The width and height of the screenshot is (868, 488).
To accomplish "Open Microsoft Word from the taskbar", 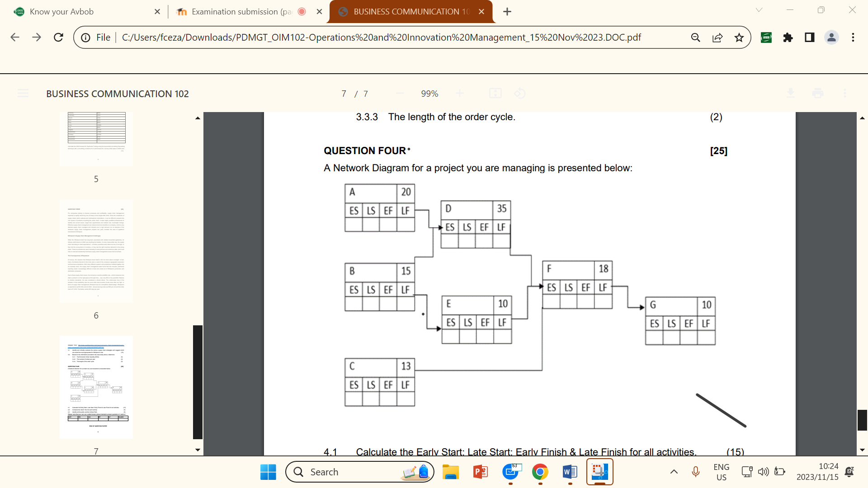I will pos(570,472).
